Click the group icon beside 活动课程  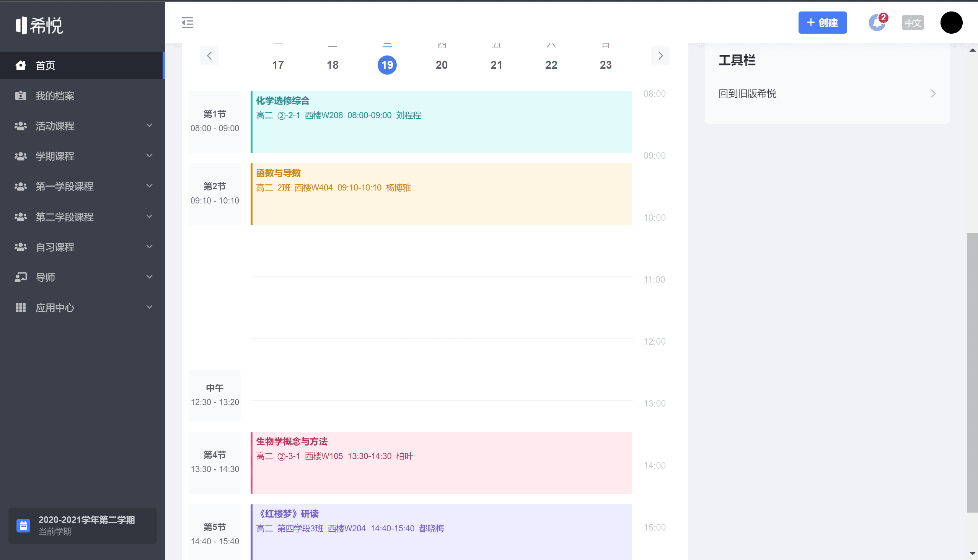[x=21, y=126]
